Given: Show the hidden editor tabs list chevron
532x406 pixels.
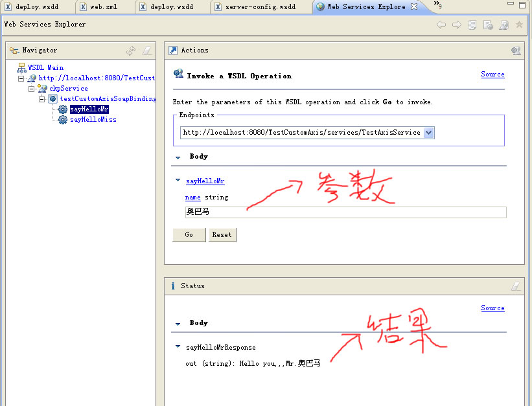Looking at the screenshot, I should (x=437, y=4).
